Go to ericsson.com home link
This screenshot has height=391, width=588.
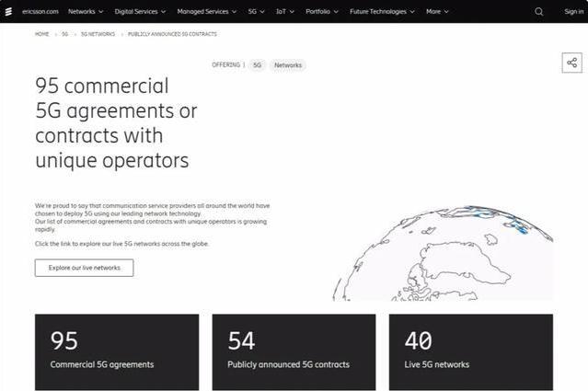40,12
